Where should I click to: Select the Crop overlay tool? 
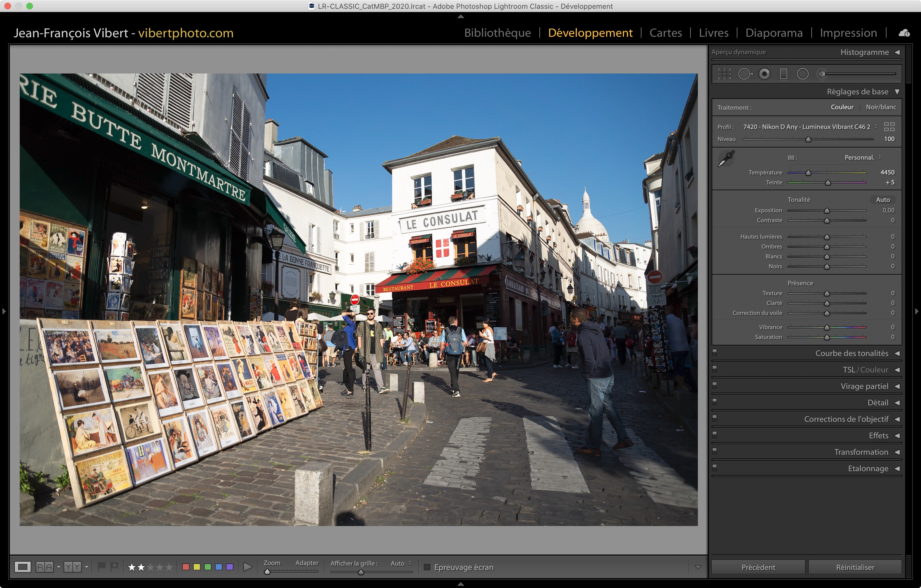[x=724, y=74]
